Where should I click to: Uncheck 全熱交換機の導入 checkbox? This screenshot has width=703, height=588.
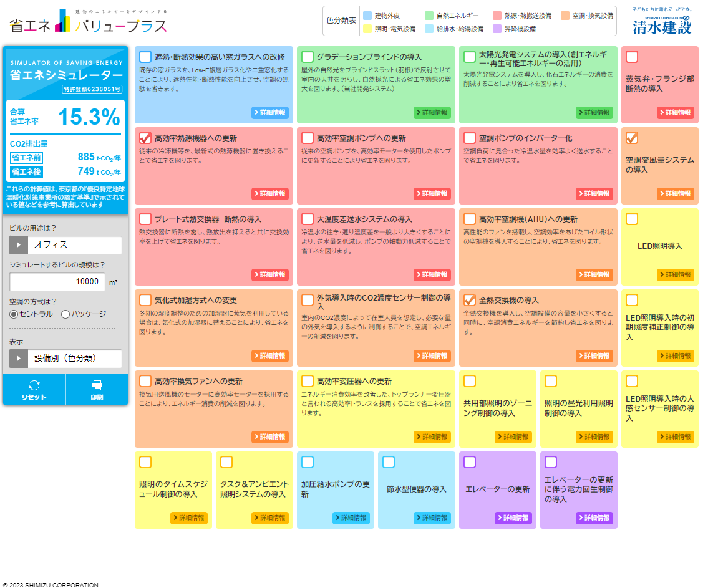(x=470, y=300)
